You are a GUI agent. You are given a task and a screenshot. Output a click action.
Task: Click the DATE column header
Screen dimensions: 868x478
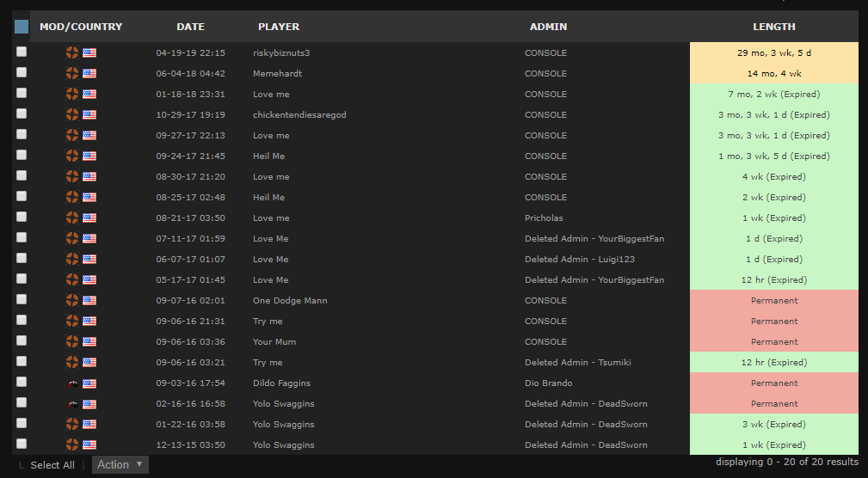click(x=190, y=27)
